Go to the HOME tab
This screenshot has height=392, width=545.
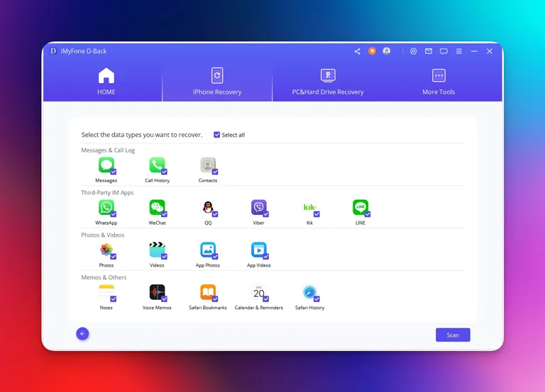(106, 82)
